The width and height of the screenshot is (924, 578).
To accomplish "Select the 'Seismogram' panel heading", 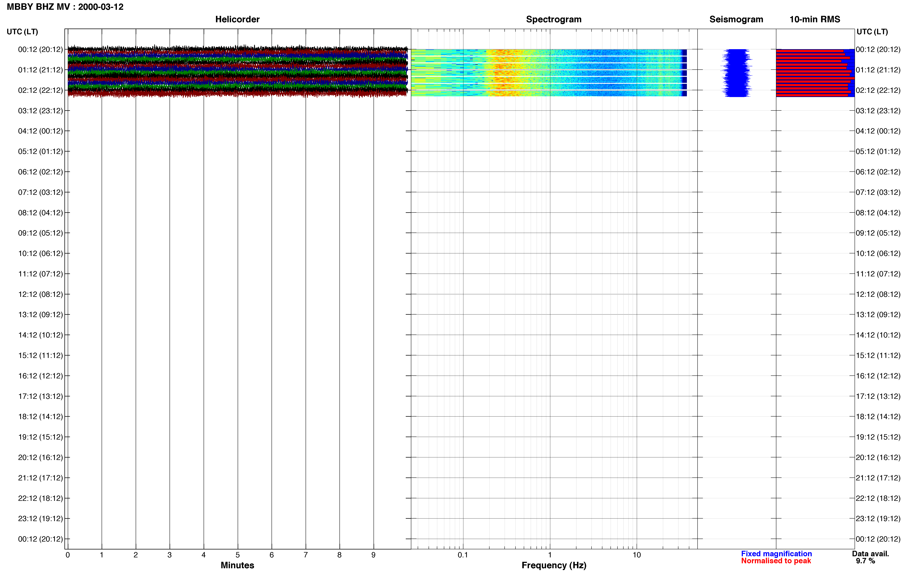I will tap(736, 19).
